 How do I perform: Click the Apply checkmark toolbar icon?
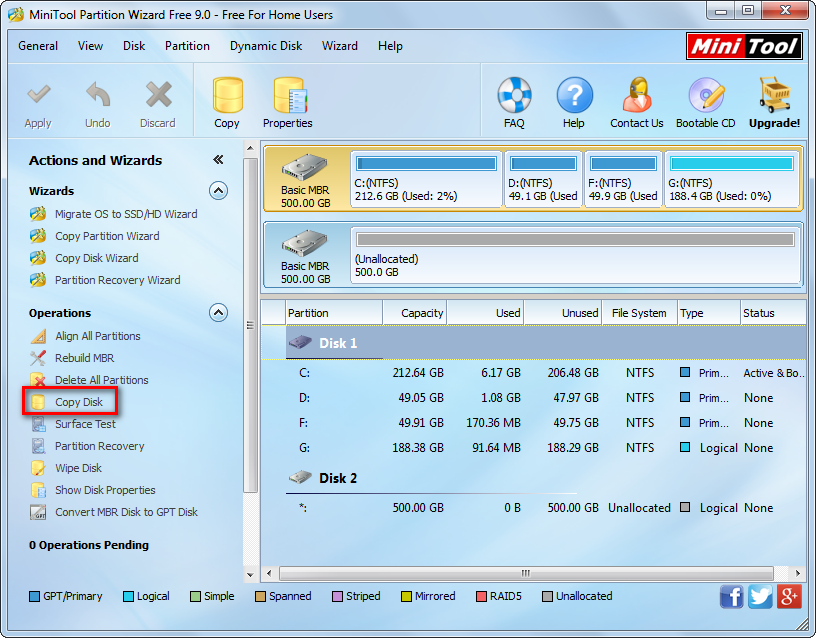pos(38,95)
